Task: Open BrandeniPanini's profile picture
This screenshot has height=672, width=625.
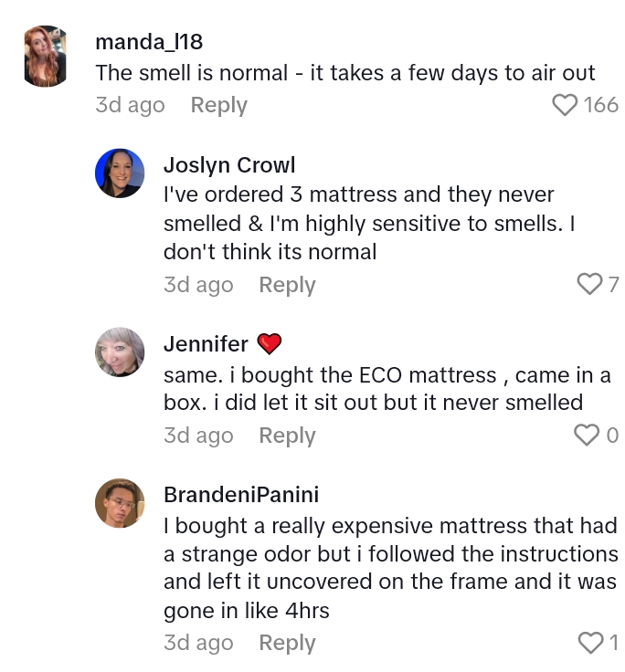Action: (120, 504)
